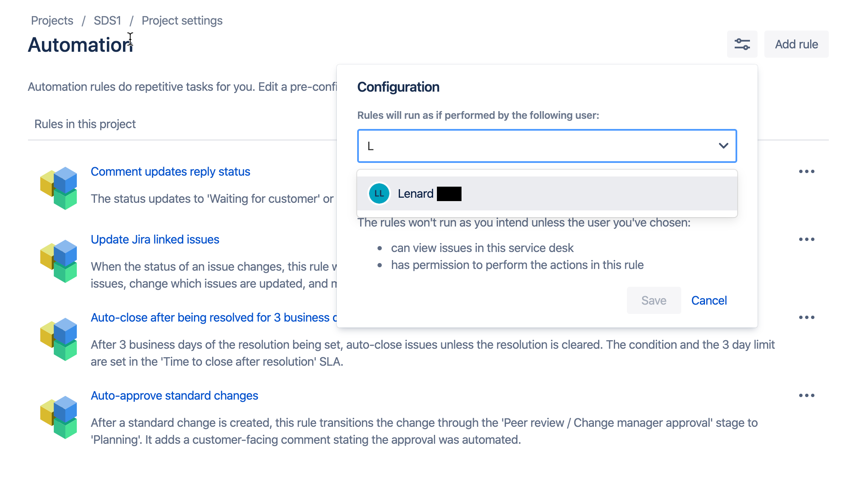
Task: Cancel the Configuration dialog
Action: coord(708,300)
